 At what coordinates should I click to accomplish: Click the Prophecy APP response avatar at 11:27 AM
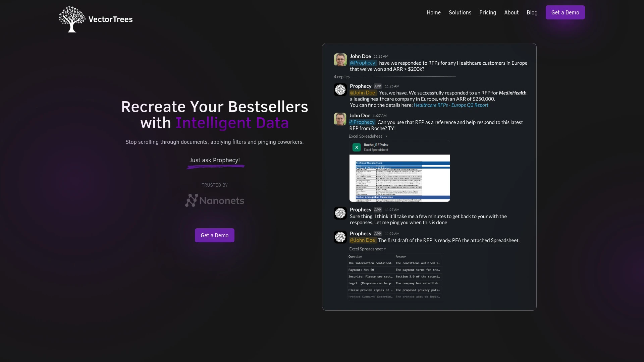coord(340,213)
